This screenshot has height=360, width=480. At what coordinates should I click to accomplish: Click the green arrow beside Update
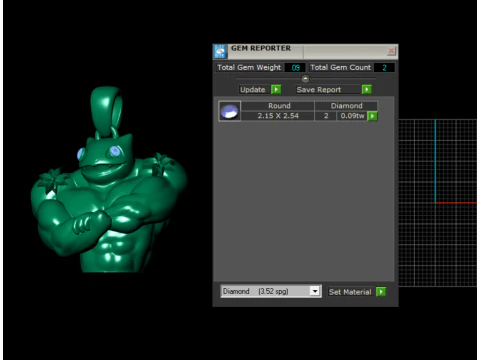[276, 89]
